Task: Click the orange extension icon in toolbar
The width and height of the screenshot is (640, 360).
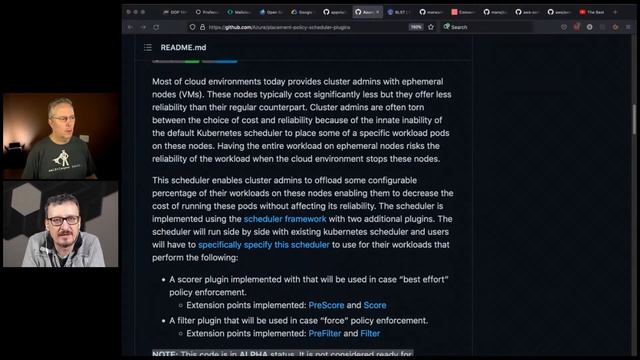Action: (615, 27)
